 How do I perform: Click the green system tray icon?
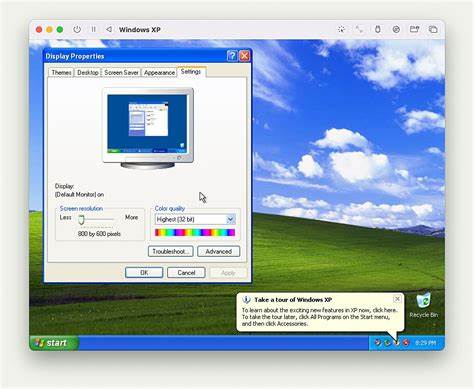tap(387, 342)
